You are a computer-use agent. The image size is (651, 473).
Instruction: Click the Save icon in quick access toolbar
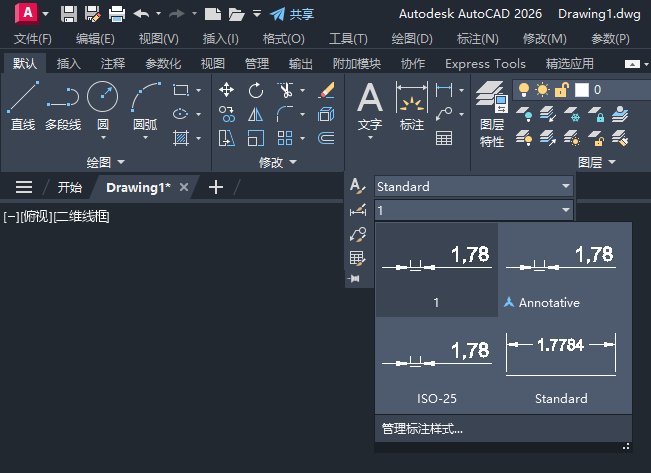[x=69, y=14]
